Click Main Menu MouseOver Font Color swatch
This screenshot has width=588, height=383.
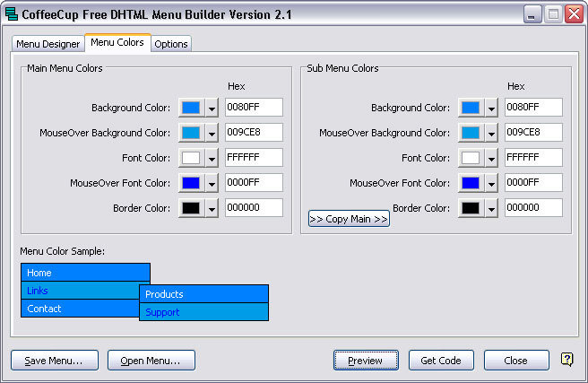[191, 183]
